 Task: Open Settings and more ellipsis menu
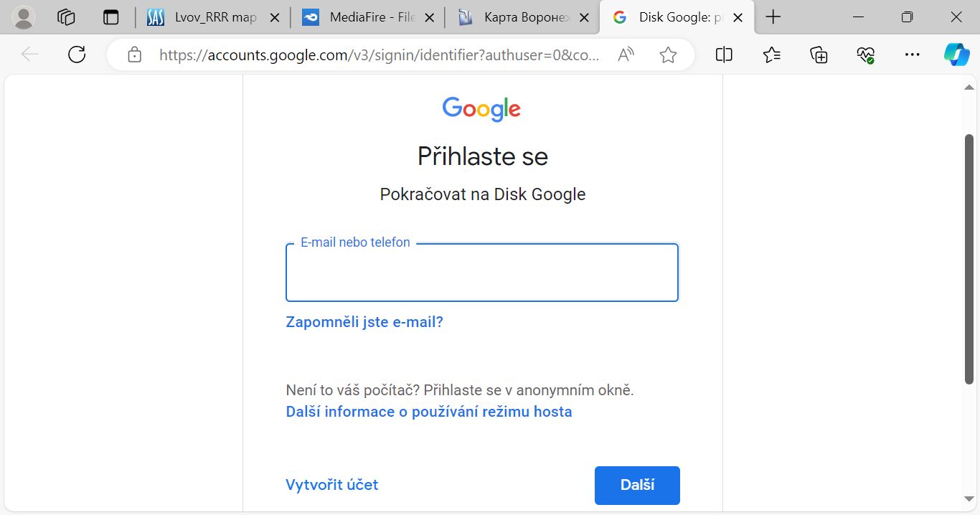912,55
